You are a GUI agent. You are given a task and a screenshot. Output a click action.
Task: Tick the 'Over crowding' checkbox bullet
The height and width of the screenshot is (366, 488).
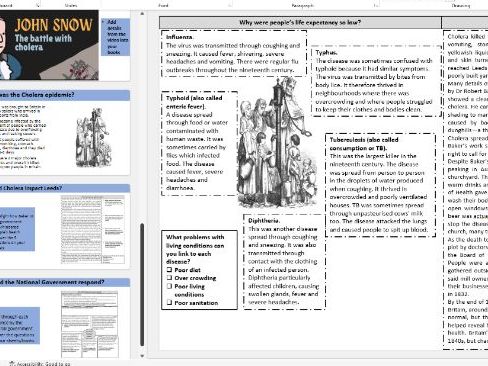pos(169,278)
